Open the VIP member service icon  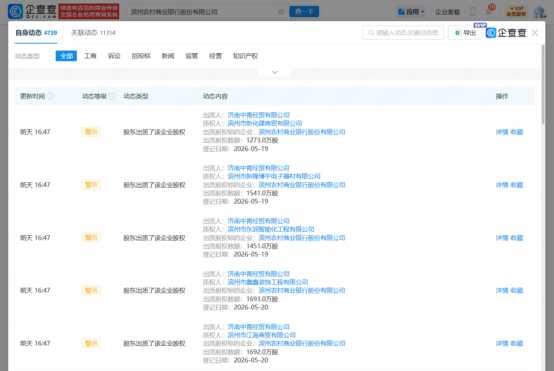click(x=516, y=11)
